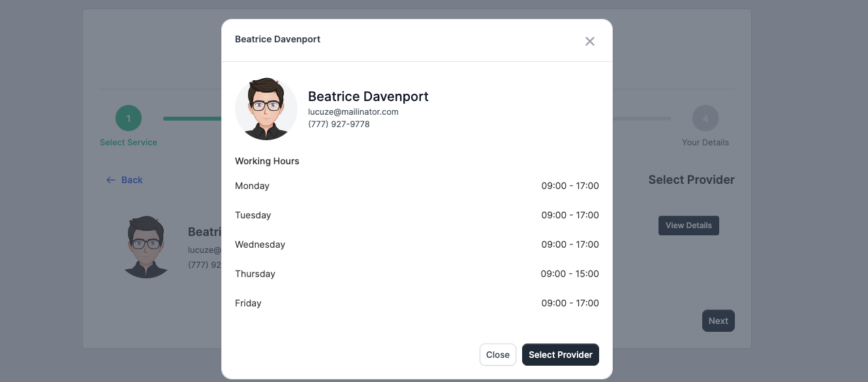Click the step 1 circle icon

click(x=129, y=119)
